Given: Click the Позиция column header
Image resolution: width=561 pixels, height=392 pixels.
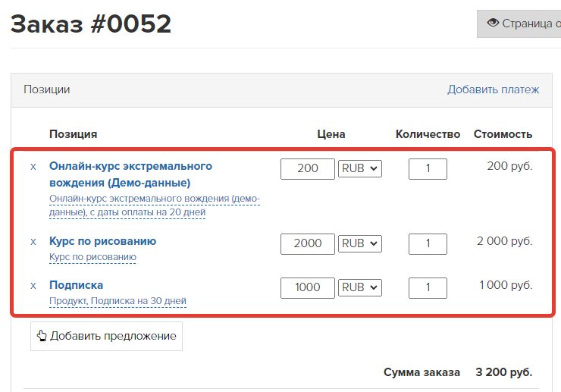Looking at the screenshot, I should (74, 134).
